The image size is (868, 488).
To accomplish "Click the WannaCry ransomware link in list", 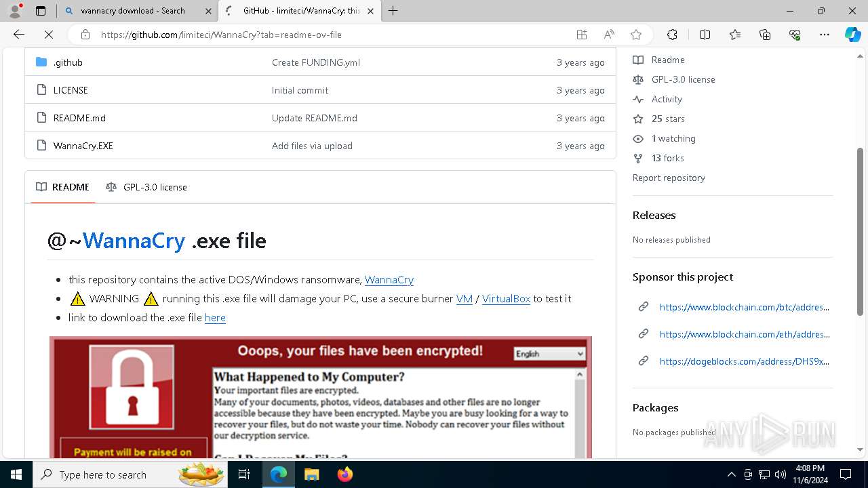I will [389, 279].
